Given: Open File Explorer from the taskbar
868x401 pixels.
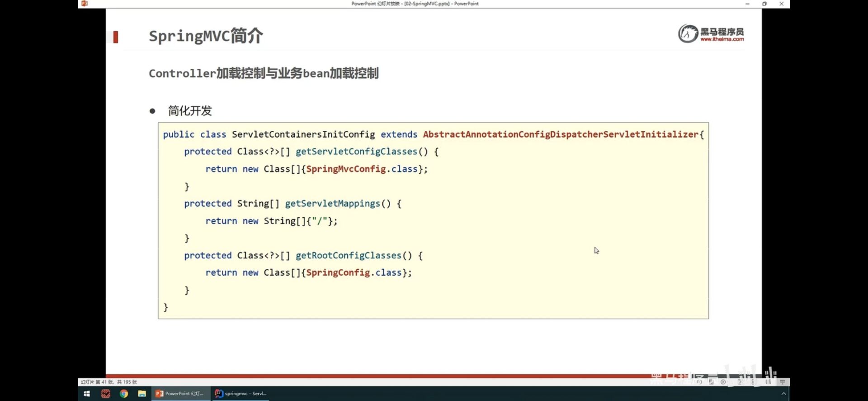Looking at the screenshot, I should coord(142,394).
